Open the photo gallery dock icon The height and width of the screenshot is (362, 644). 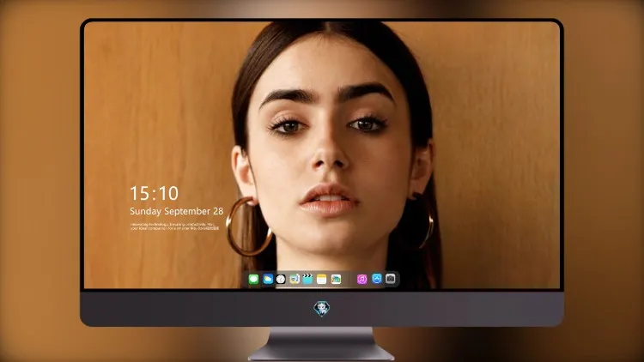[x=336, y=279]
